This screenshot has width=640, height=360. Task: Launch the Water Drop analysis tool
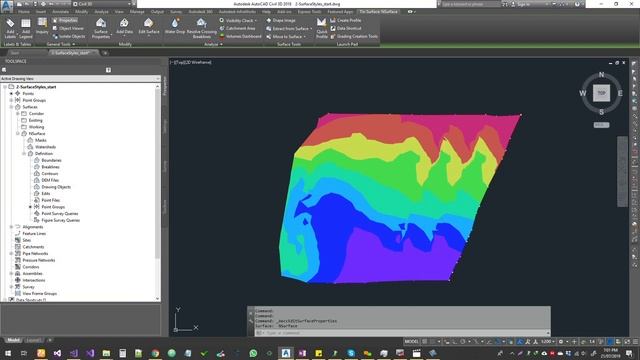175,26
